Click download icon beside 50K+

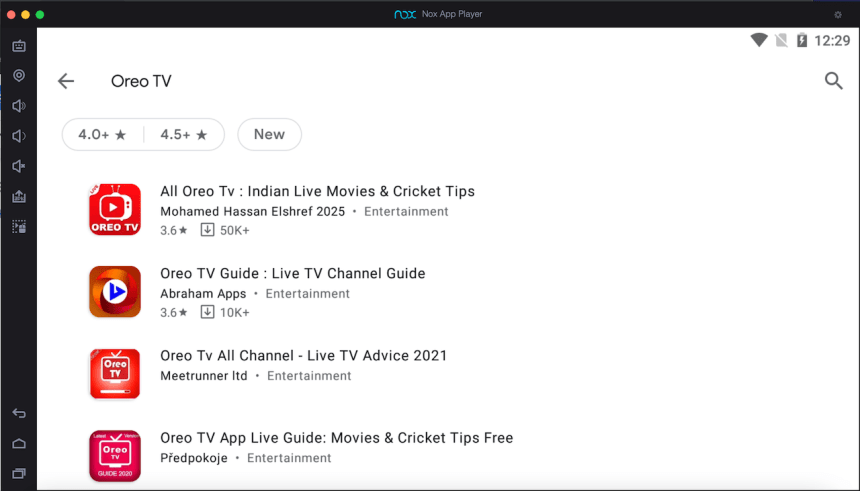click(x=207, y=230)
